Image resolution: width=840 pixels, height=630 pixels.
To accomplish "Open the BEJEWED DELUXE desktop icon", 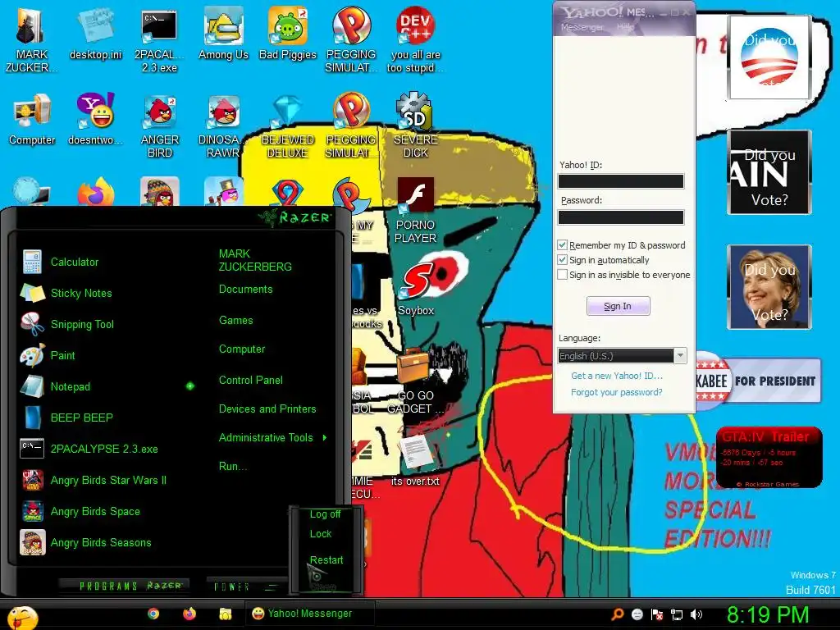I will point(288,126).
